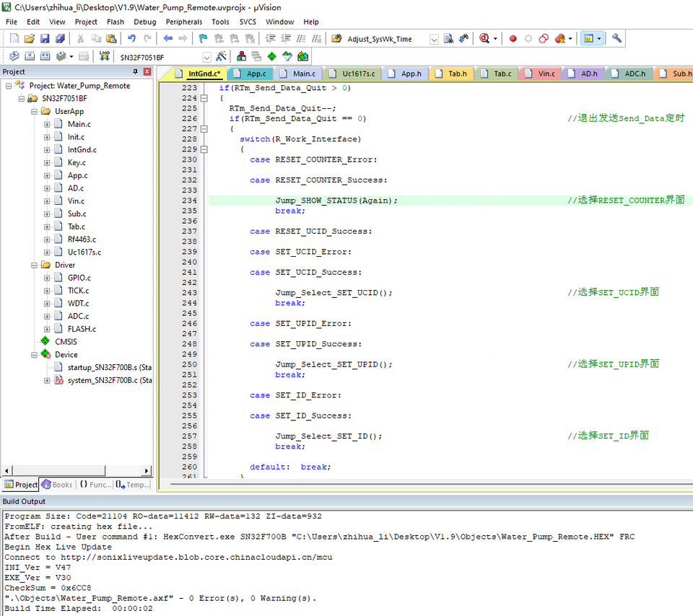This screenshot has width=693, height=616.
Task: Select FLASH.c in Driver group
Action: click(x=82, y=329)
